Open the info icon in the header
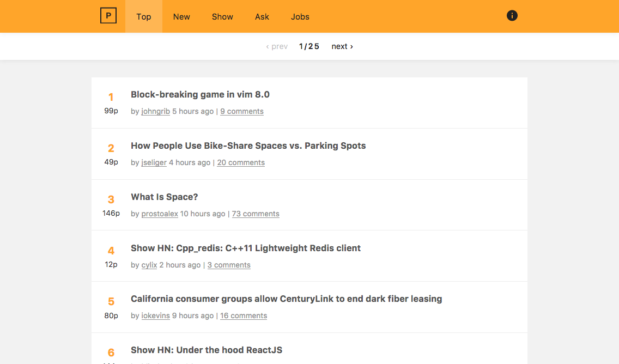Screen dimensions: 619x364 (512, 16)
